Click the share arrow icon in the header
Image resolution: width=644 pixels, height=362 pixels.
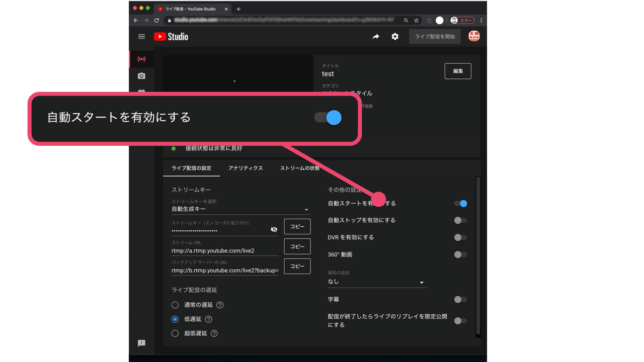click(x=376, y=37)
